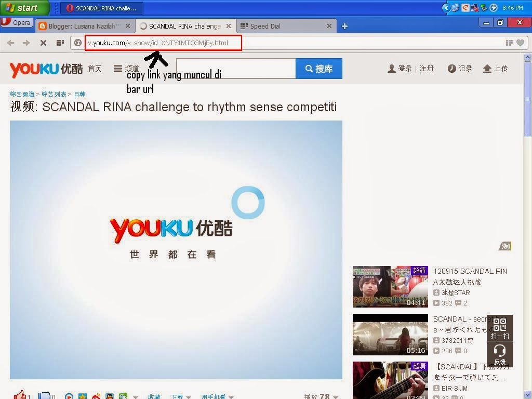Click the disconnected network tray icon
This screenshot has height=399, width=532.
(x=474, y=7)
